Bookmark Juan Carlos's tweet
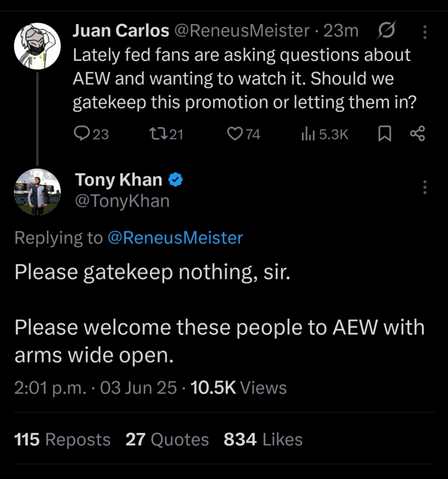This screenshot has width=448, height=479. click(384, 134)
